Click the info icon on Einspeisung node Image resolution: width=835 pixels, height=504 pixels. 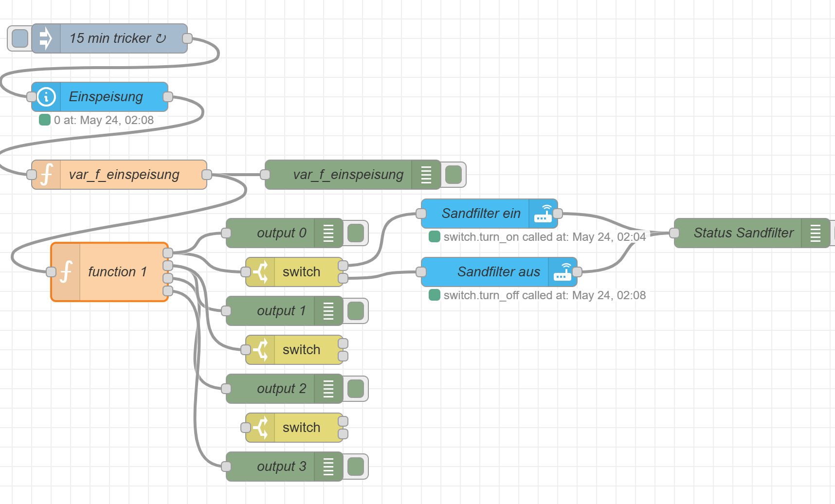pos(46,97)
